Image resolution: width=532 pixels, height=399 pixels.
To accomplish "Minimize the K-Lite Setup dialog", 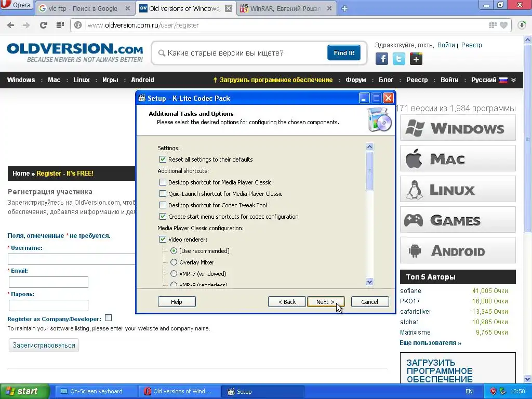I will (x=364, y=98).
